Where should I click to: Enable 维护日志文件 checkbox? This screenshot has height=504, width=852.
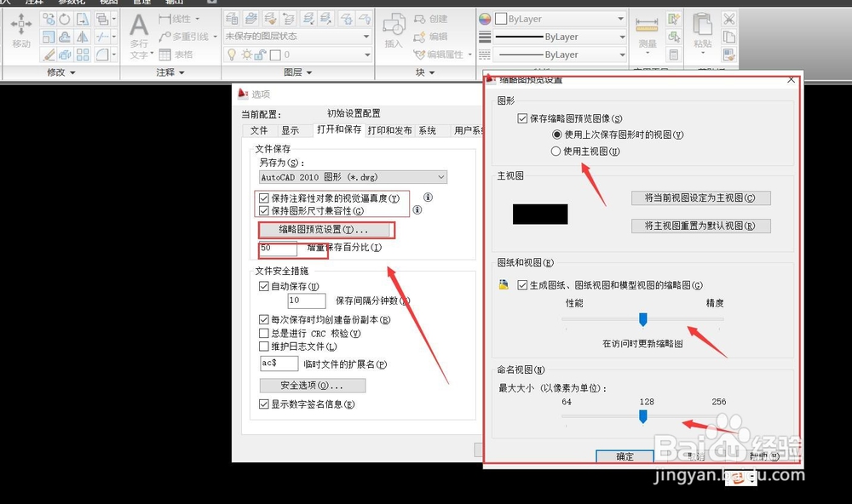(264, 346)
